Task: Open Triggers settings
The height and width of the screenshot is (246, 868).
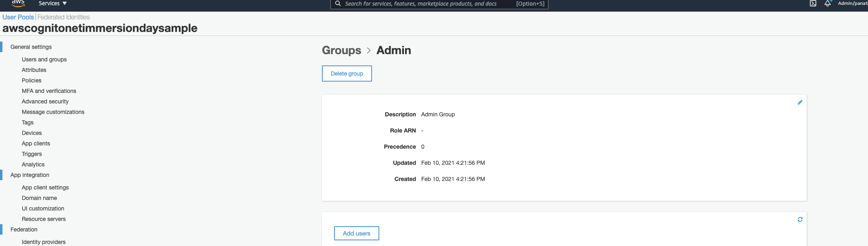Action: (32, 154)
